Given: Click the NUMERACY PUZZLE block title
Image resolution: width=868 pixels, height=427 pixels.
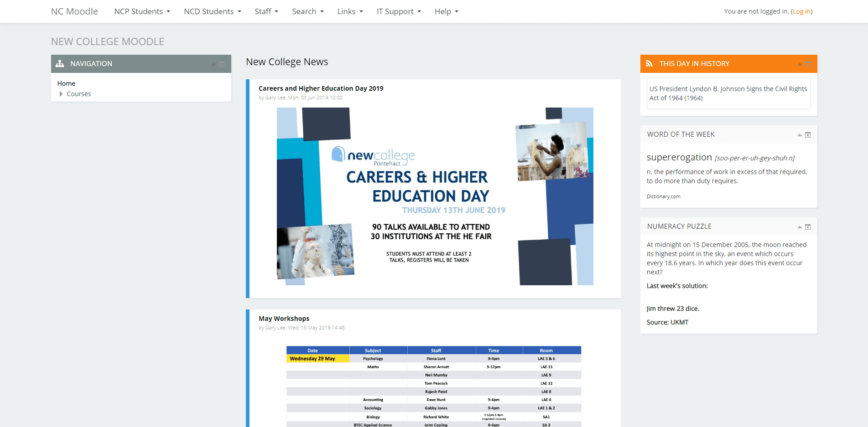Looking at the screenshot, I should click(x=679, y=226).
